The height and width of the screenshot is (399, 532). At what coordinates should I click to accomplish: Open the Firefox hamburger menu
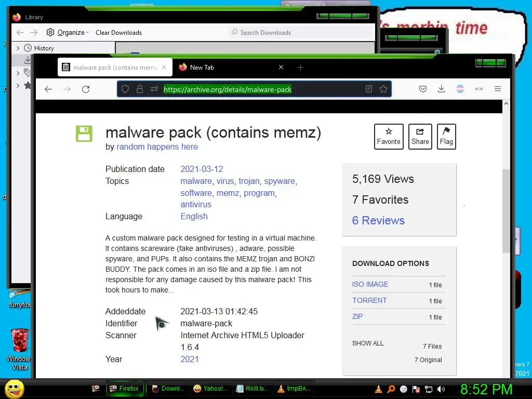[x=498, y=89]
